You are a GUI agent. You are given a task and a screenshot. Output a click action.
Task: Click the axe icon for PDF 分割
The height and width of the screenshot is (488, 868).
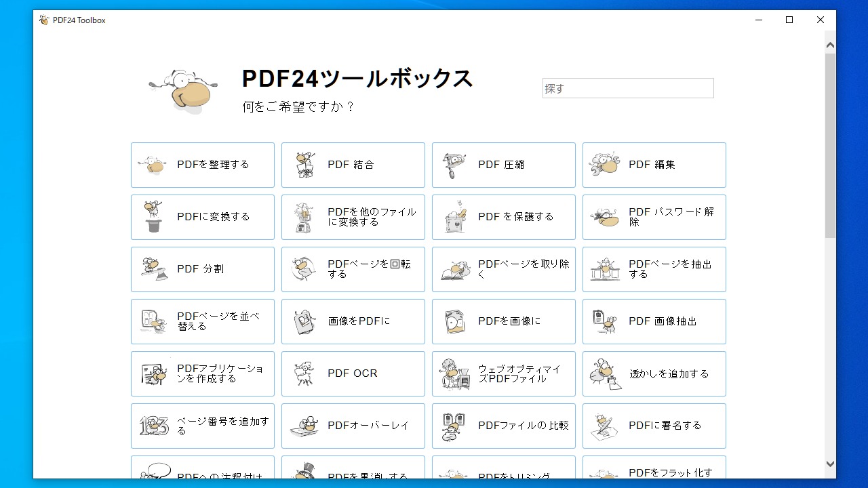[153, 269]
